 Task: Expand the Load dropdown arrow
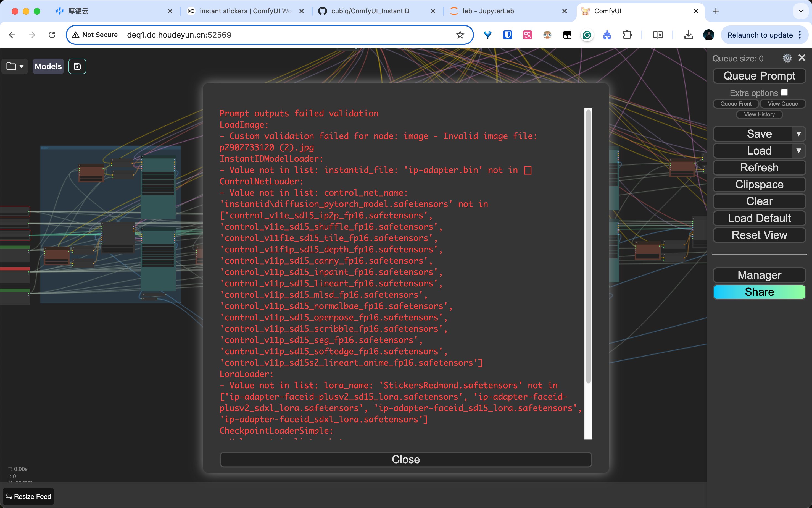click(x=798, y=151)
